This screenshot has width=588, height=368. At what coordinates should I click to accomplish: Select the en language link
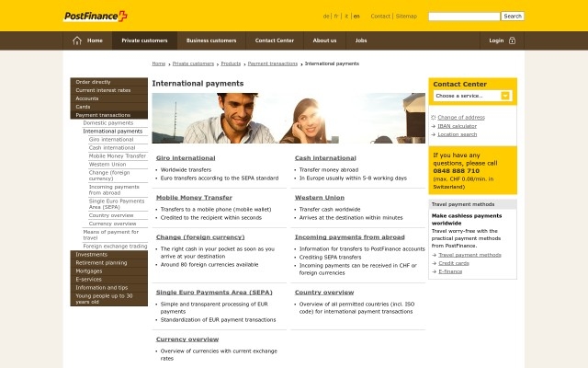click(356, 17)
